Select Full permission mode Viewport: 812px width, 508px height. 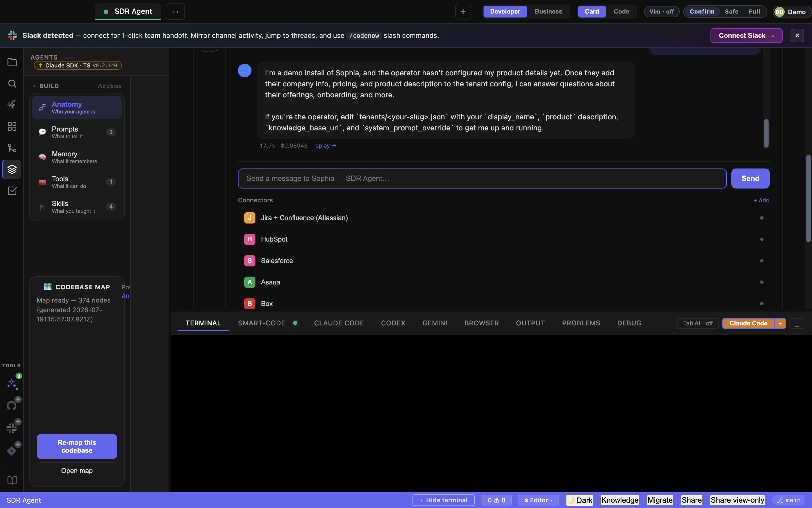click(754, 12)
